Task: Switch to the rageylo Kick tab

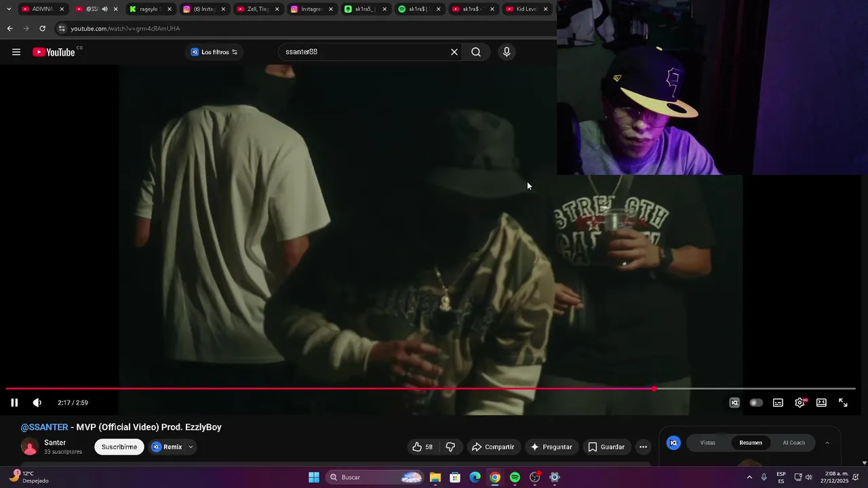Action: click(x=149, y=9)
